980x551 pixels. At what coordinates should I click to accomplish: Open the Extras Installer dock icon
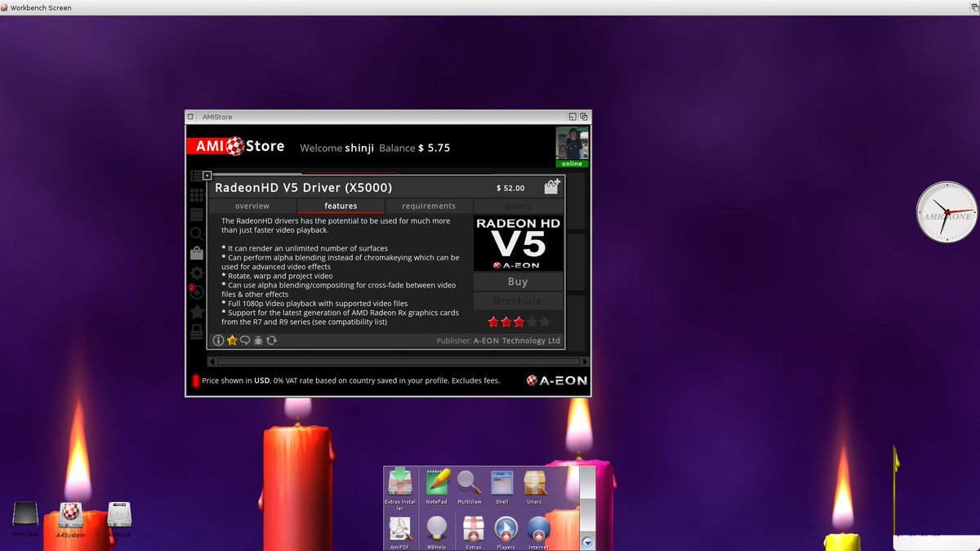click(x=399, y=489)
